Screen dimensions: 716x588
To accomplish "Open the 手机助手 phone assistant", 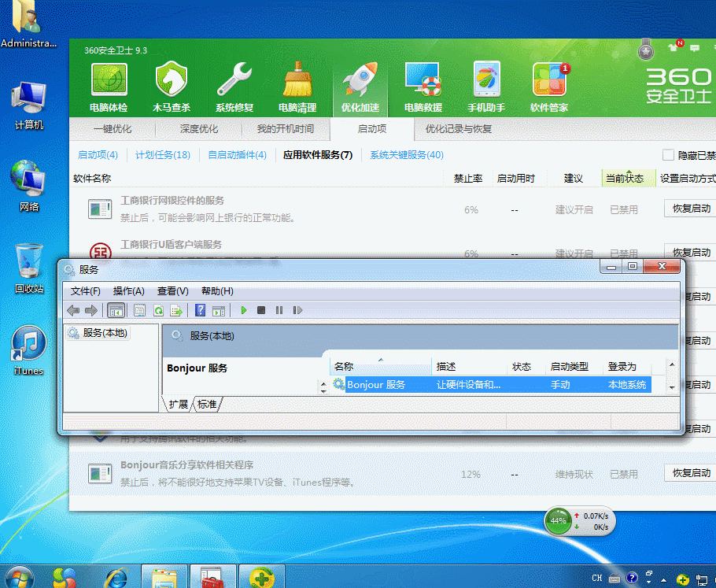I will (486, 87).
